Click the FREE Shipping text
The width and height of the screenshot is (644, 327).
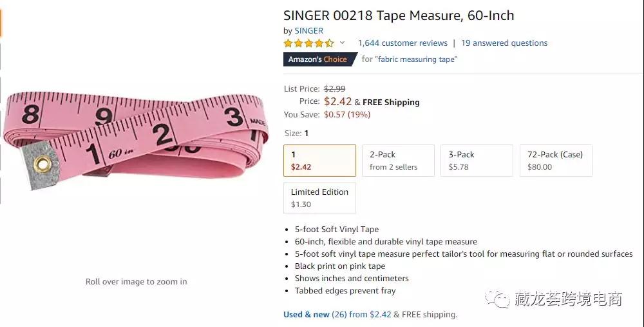[x=391, y=102]
